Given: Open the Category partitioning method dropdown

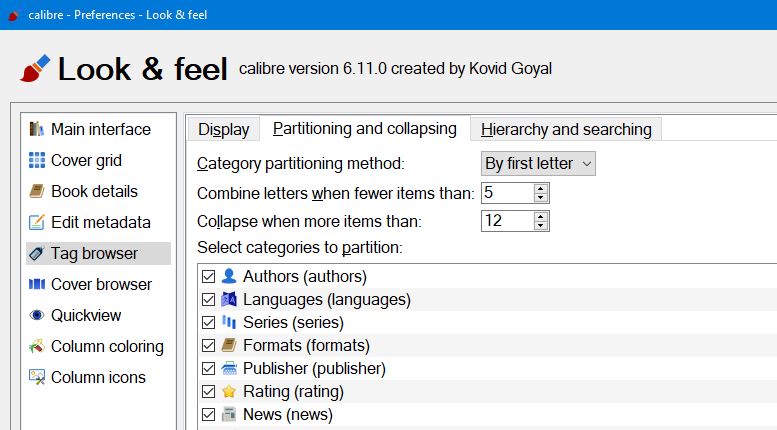Looking at the screenshot, I should [538, 163].
